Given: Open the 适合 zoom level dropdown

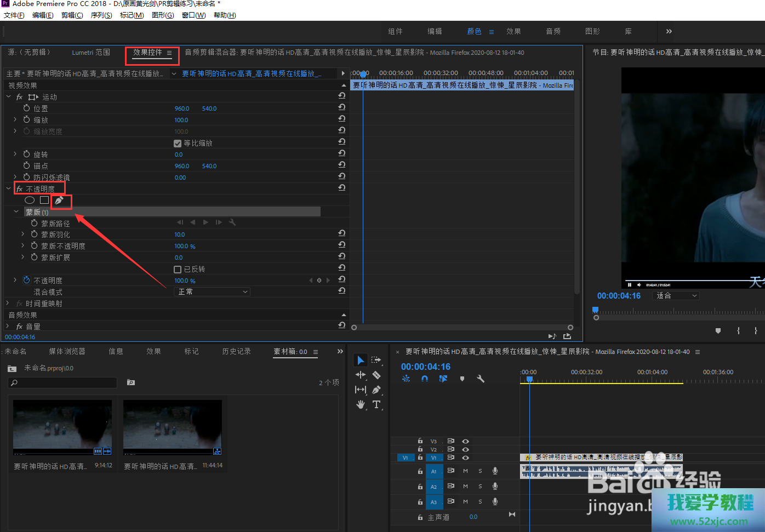Looking at the screenshot, I should pos(677,296).
